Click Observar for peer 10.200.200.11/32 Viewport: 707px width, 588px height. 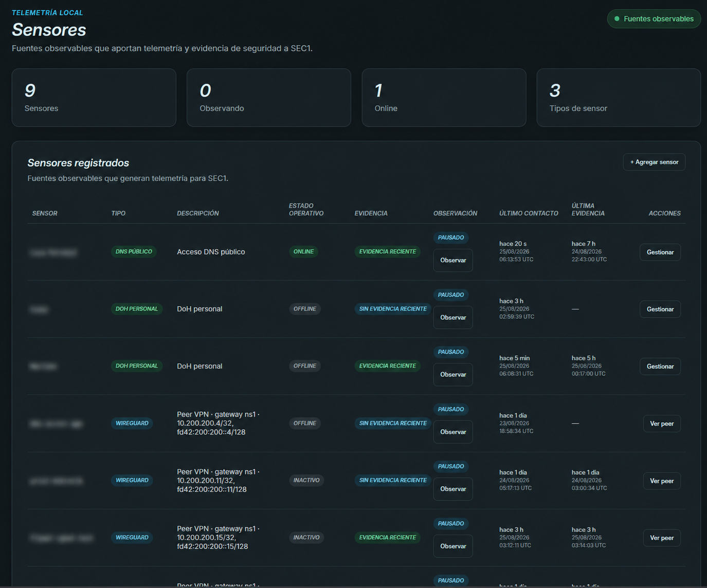coord(453,489)
